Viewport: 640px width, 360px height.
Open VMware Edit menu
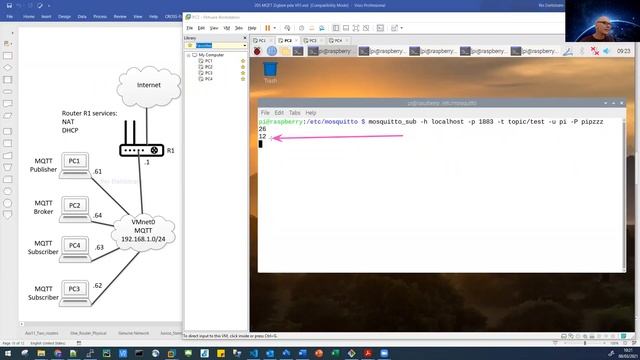click(x=201, y=28)
